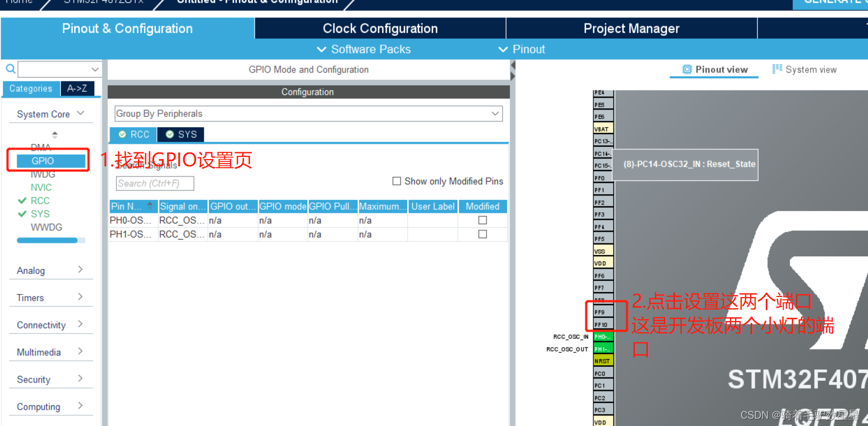Click the PE6 pin on the chip
Screen dimensions: 868x426
(x=603, y=117)
